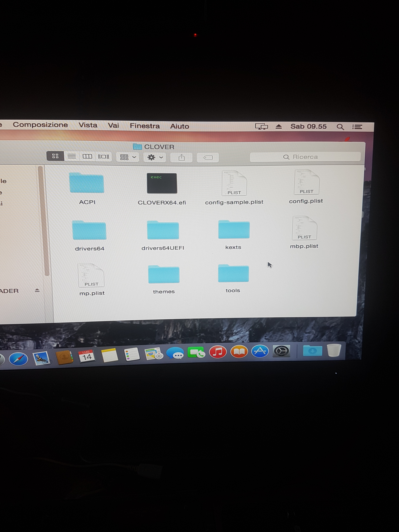
Task: Launch Safari from the Dock
Action: [x=18, y=359]
